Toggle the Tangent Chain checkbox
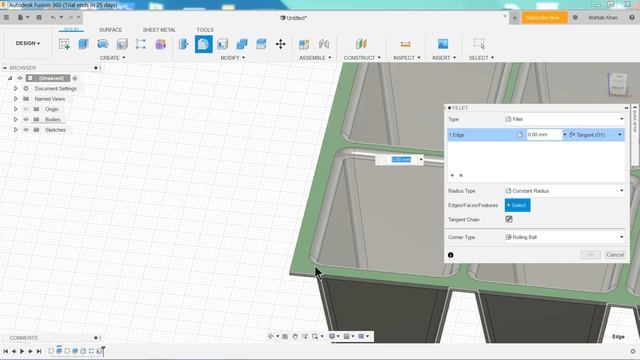 [509, 219]
